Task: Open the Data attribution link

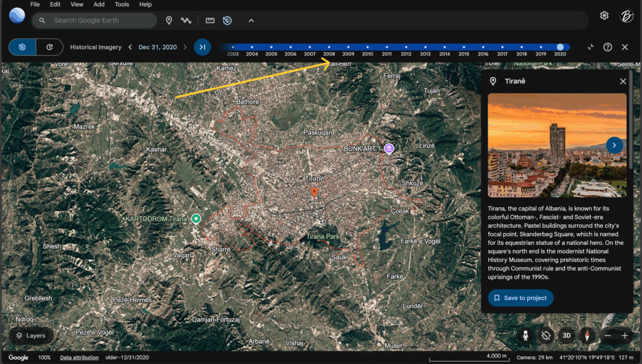Action: (79, 358)
